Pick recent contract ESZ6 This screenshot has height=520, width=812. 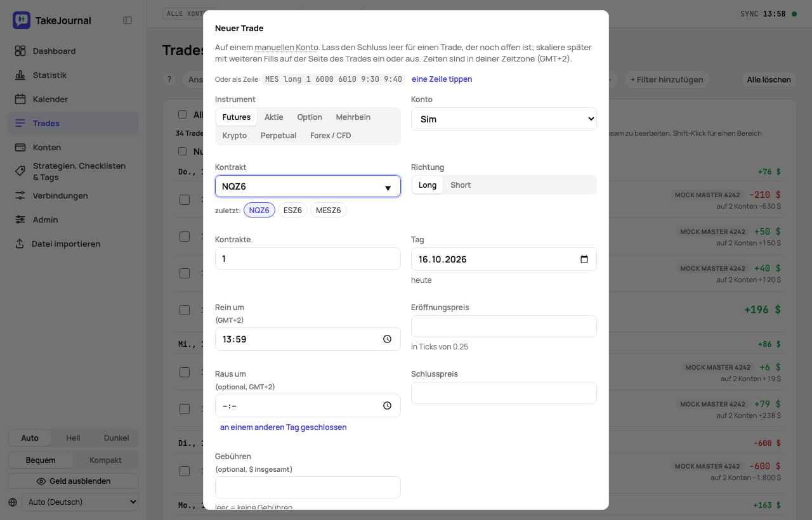pos(292,211)
